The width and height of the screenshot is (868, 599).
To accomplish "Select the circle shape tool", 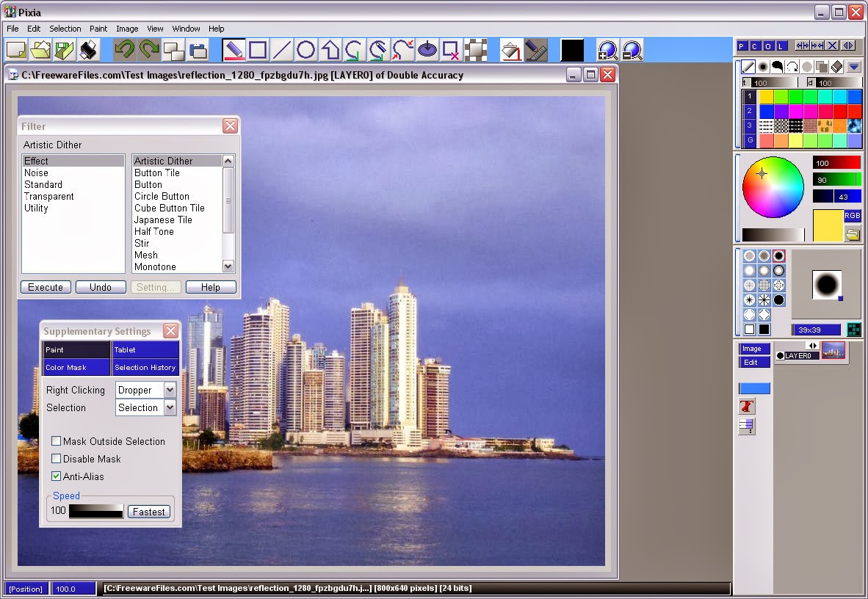I will [x=306, y=51].
